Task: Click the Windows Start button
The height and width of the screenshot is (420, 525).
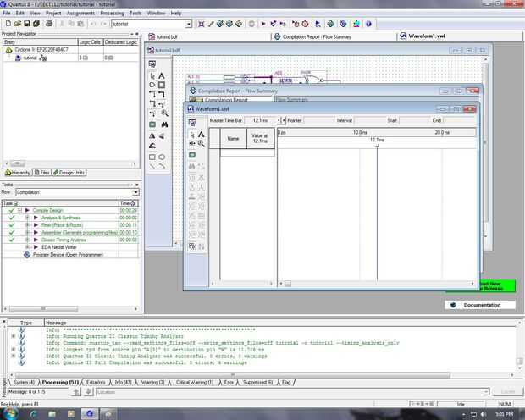Action: point(9,414)
